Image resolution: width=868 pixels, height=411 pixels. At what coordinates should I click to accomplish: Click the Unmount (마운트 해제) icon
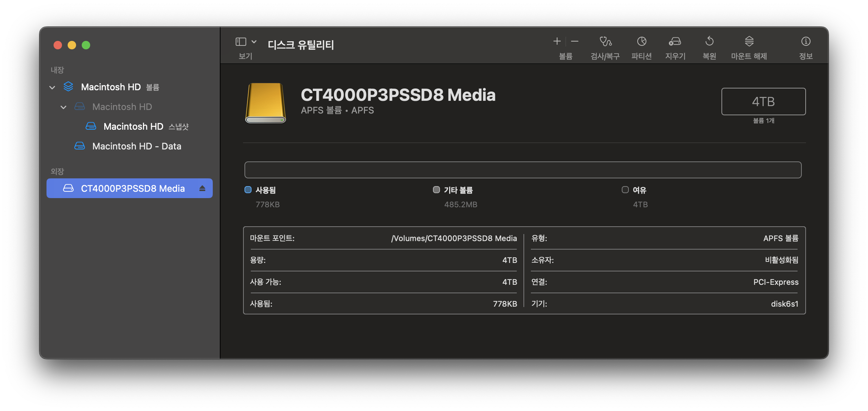coord(749,42)
